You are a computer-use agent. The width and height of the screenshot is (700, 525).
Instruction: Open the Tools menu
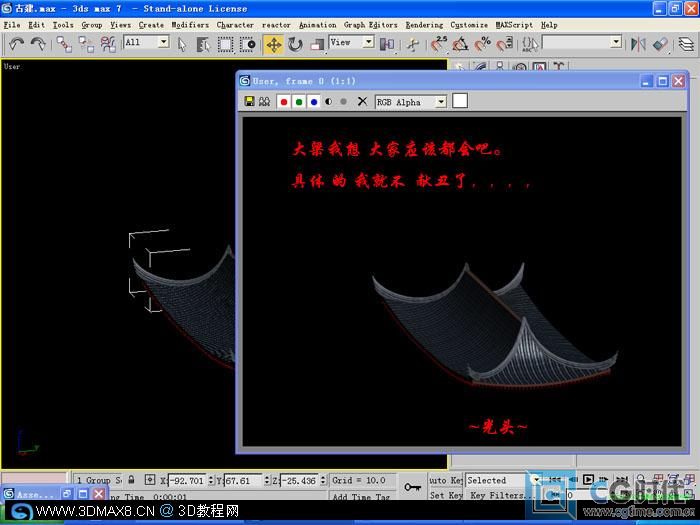(x=63, y=25)
